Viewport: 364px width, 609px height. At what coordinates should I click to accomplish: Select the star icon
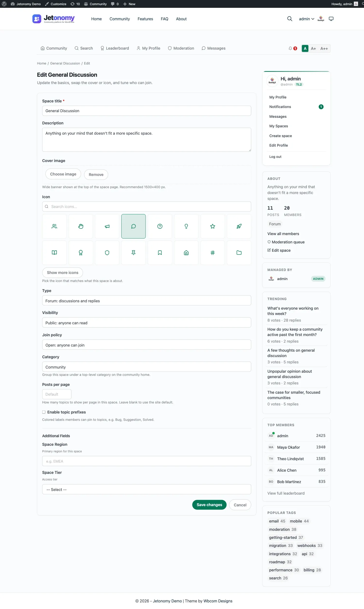[x=213, y=226]
